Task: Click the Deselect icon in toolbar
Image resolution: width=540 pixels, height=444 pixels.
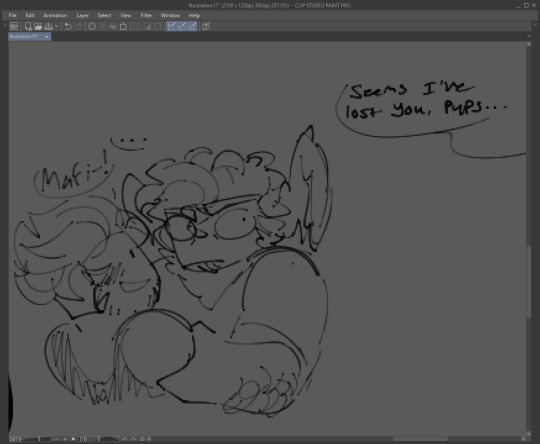Action: 137,26
